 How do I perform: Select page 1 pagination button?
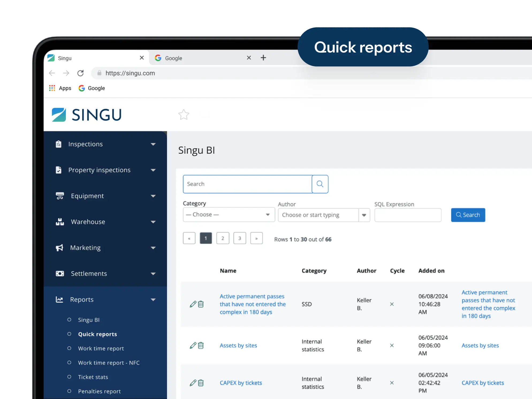tap(206, 238)
